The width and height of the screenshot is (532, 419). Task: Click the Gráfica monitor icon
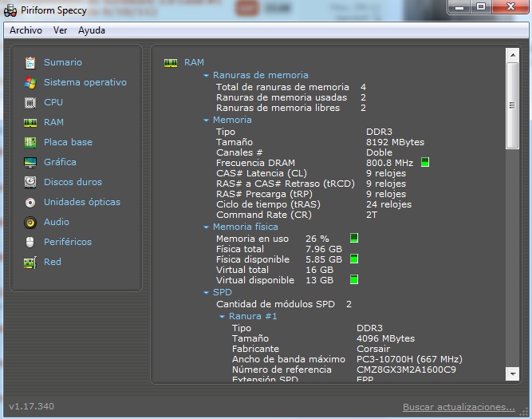pyautogui.click(x=30, y=163)
